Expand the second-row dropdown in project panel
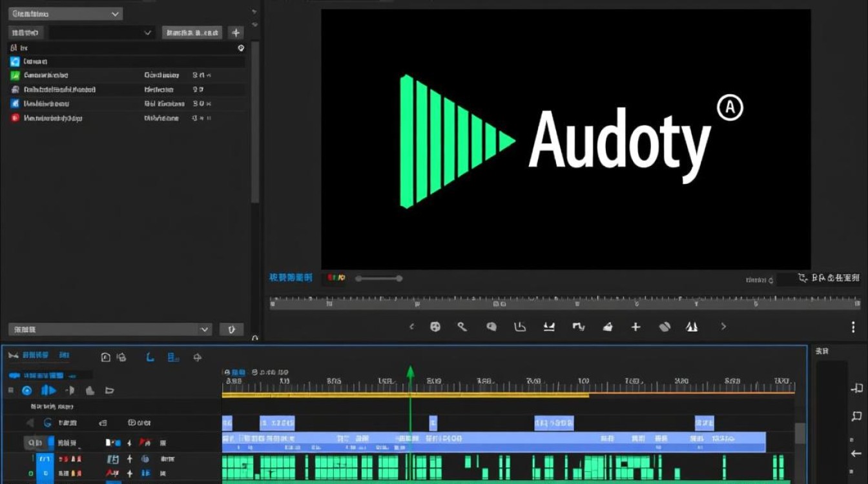868x484 pixels. (102, 32)
